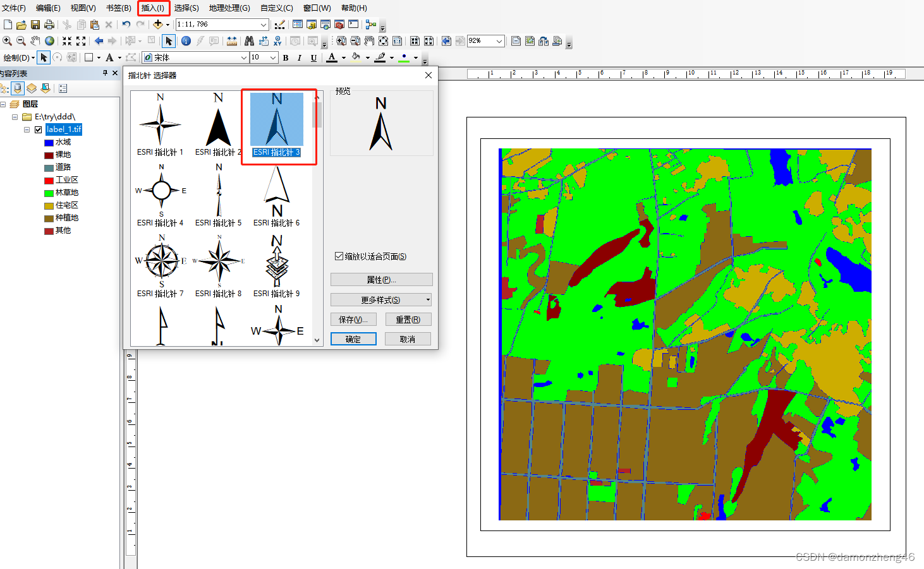924x569 pixels.
Task: Uncheck the label_1.tif layer visibility checkbox
Action: 38,129
